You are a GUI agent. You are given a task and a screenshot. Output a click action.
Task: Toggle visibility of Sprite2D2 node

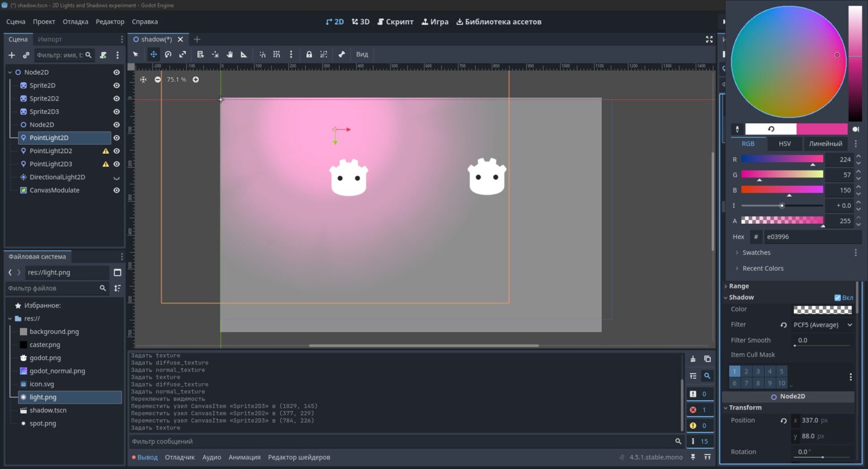(116, 98)
